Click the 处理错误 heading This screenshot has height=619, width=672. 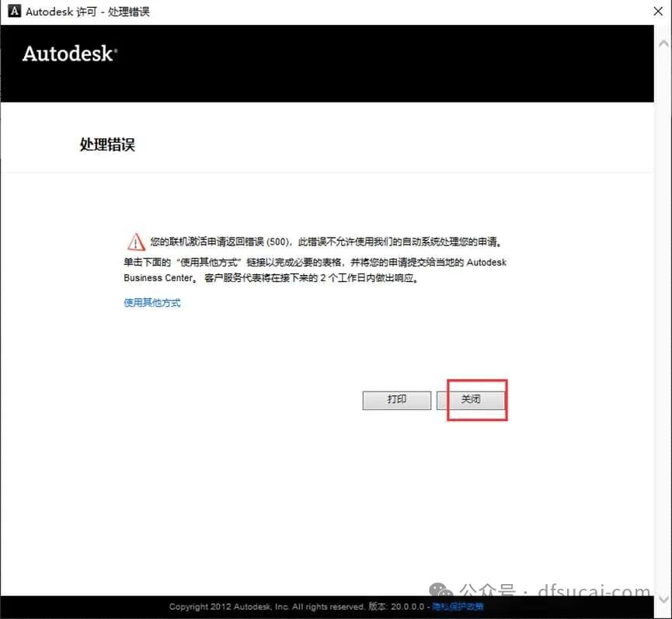pyautogui.click(x=107, y=144)
